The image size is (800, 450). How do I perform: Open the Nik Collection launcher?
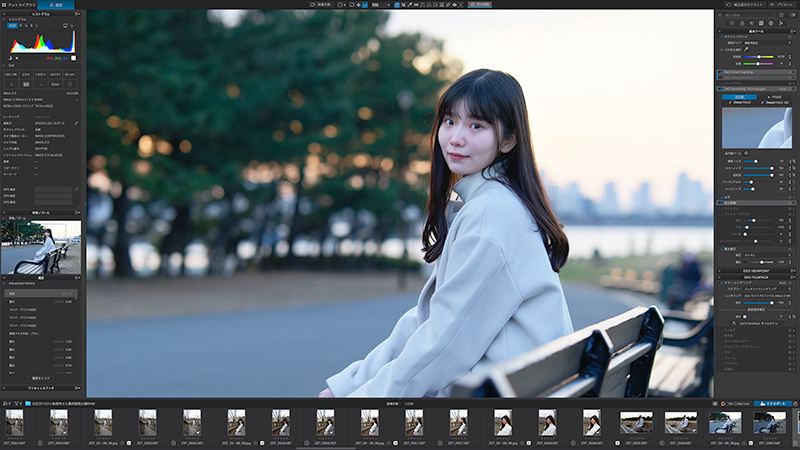735,403
